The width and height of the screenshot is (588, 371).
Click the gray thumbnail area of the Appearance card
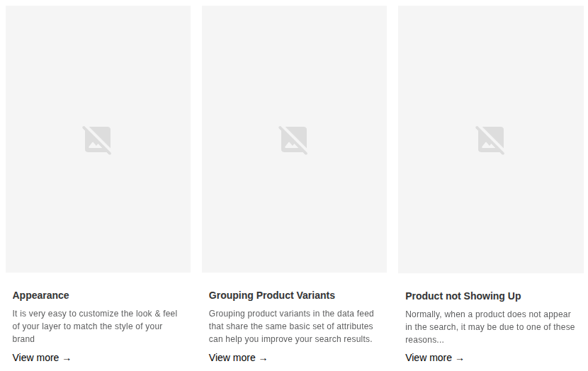[98, 139]
